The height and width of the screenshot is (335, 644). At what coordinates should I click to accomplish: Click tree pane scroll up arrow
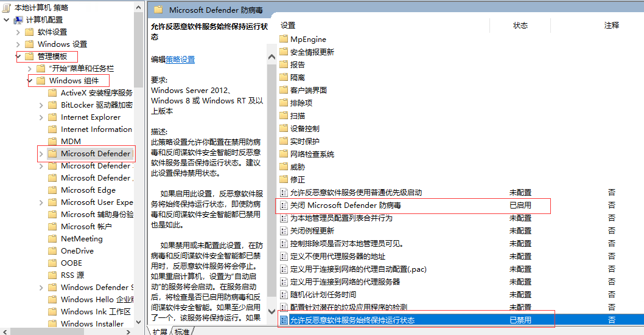click(138, 7)
